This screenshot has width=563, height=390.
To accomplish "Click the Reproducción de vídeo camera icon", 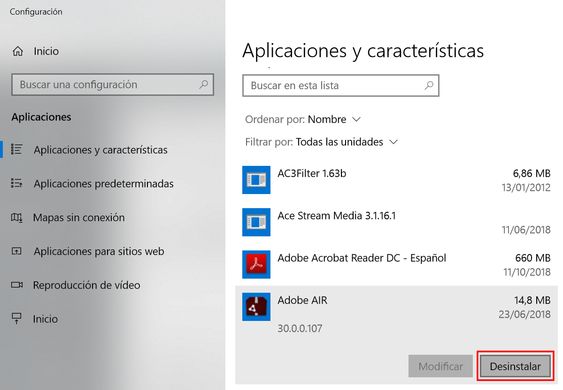I will point(17,285).
